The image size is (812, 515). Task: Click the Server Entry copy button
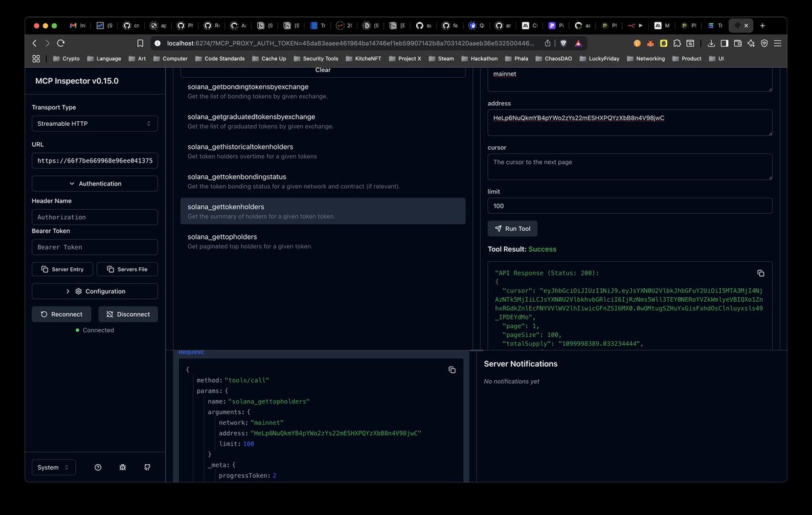[x=62, y=269]
